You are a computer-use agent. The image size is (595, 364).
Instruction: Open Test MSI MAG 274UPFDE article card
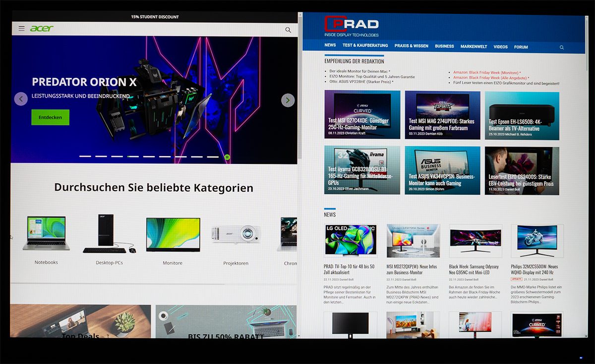click(x=442, y=115)
